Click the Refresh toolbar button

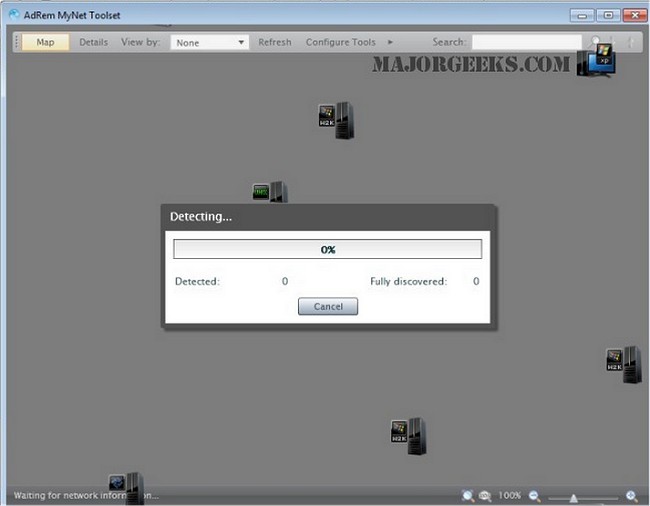(274, 42)
